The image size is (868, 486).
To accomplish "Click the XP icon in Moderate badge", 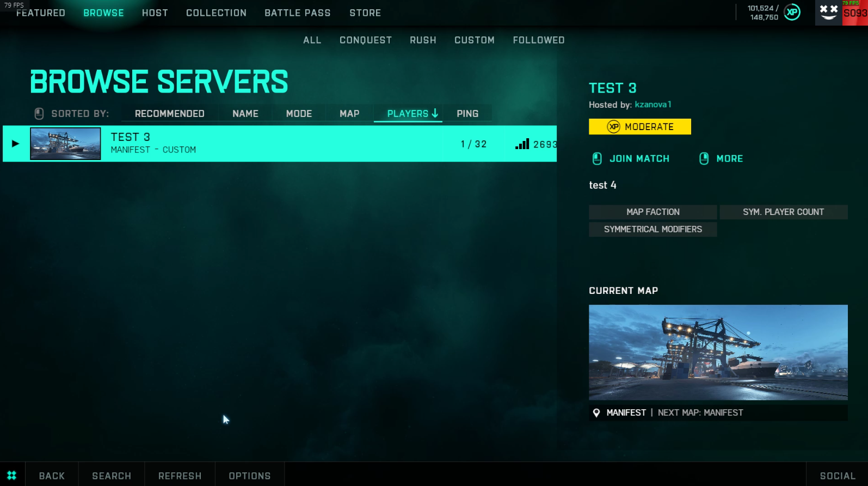I will click(x=613, y=127).
